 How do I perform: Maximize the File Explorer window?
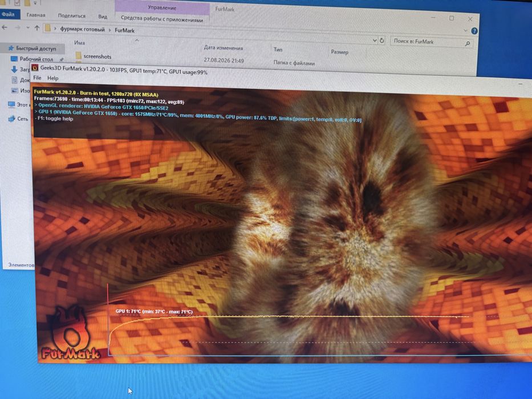pos(452,18)
